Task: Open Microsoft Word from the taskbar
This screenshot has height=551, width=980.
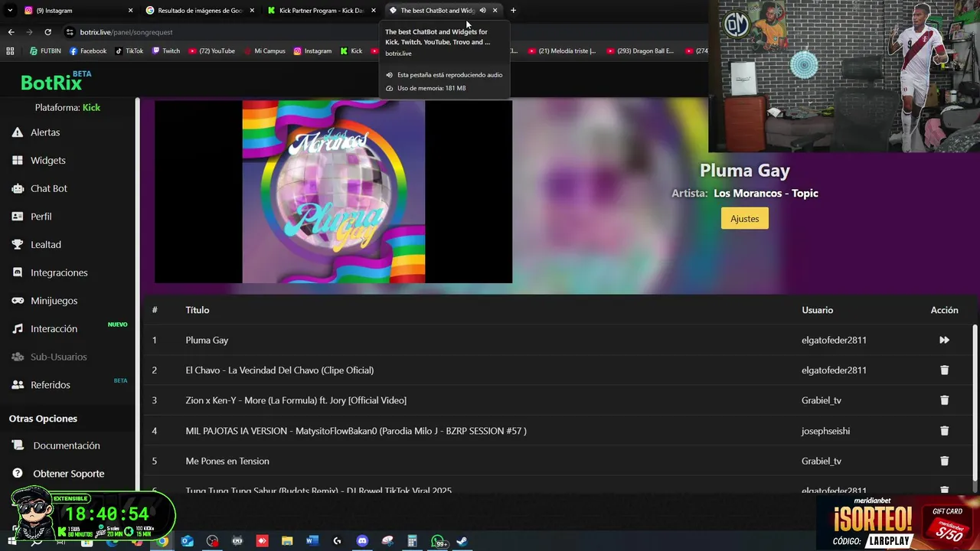Action: (x=312, y=541)
